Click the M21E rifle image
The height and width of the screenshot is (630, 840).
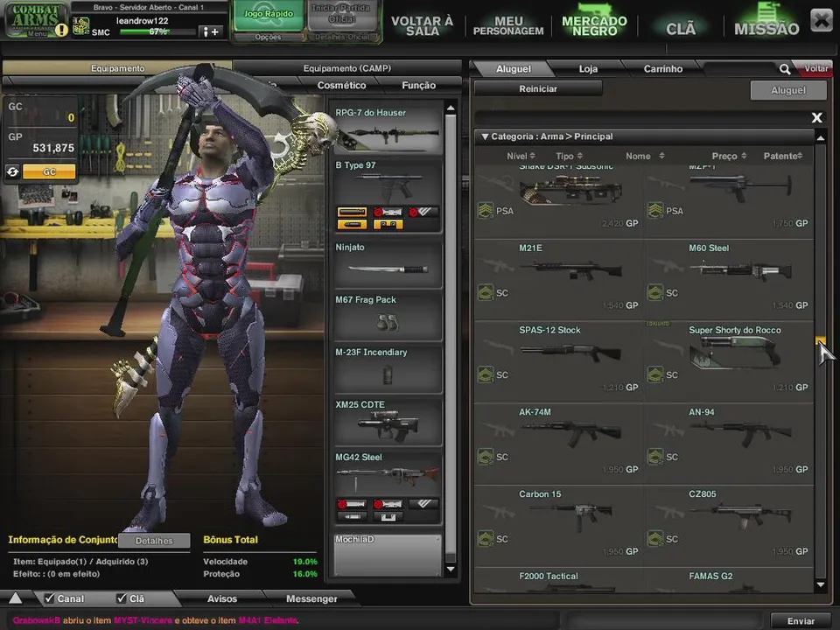click(571, 269)
